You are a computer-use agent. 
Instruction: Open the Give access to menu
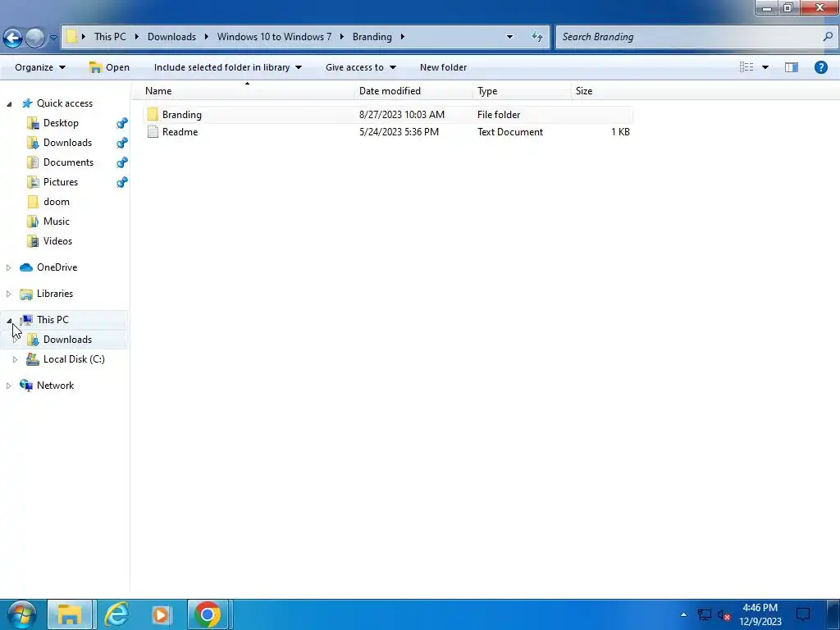coord(361,67)
